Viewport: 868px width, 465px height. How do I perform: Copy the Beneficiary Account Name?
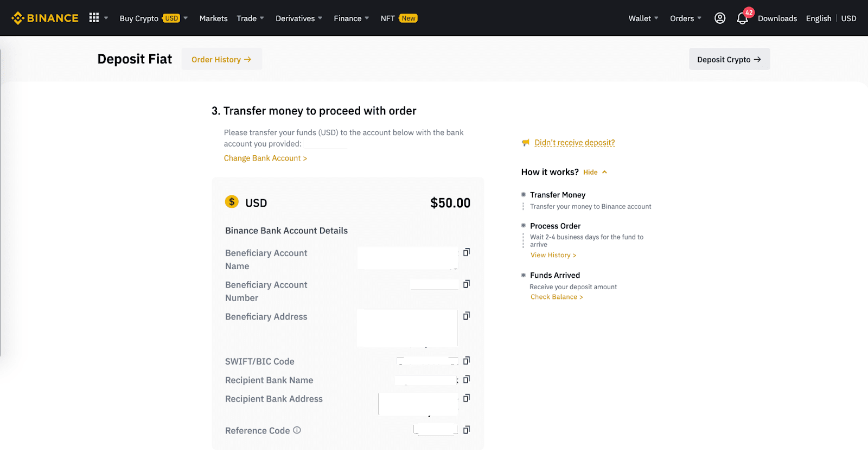(x=467, y=252)
